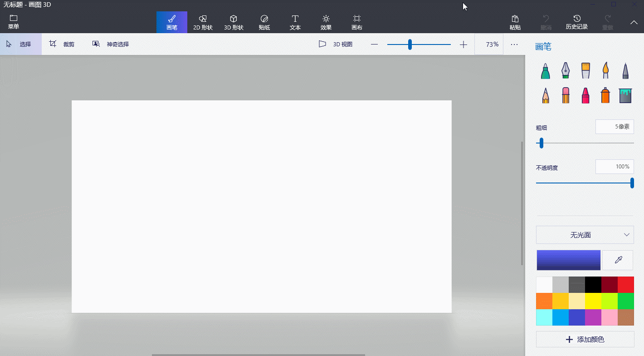The image size is (644, 356).
Task: Choose the 选择 select tool
Action: [21, 44]
